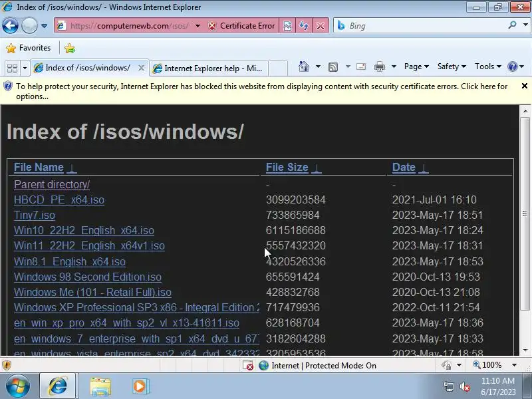
Task: Open the Page menu
Action: pyautogui.click(x=416, y=66)
